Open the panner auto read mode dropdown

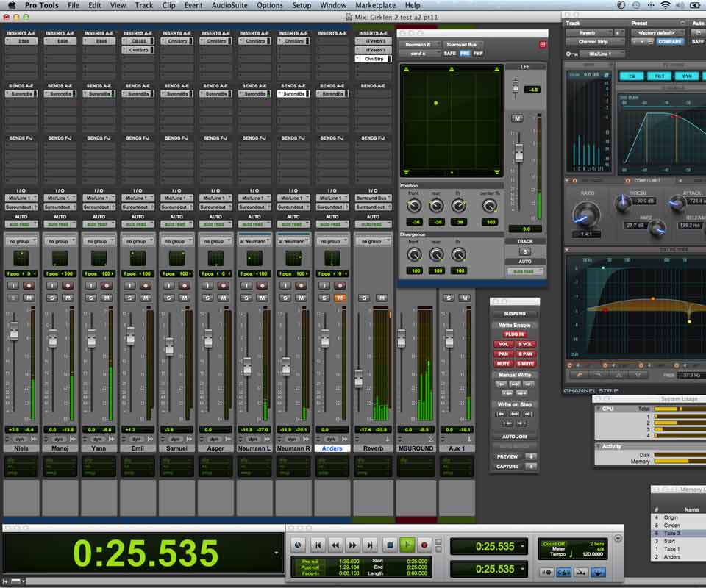524,271
